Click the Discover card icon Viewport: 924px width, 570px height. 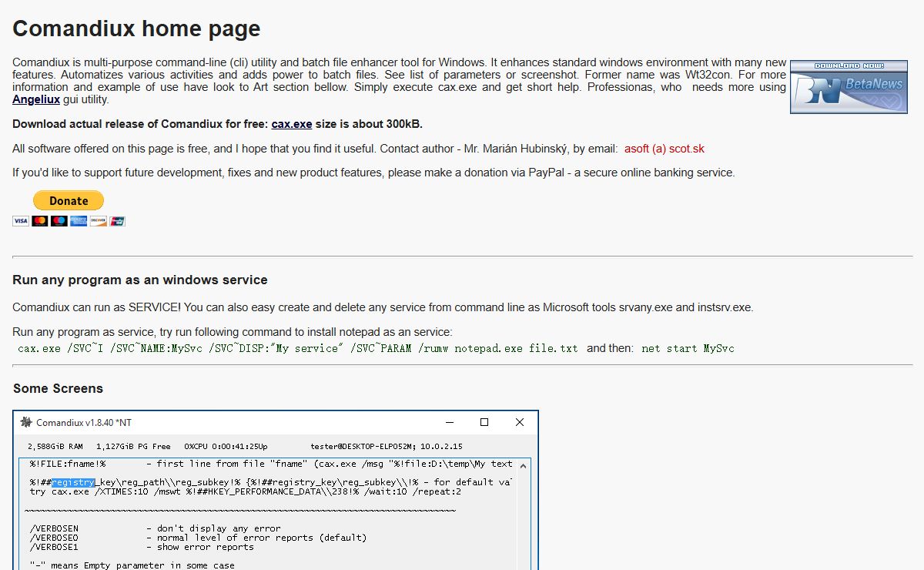[x=98, y=221]
